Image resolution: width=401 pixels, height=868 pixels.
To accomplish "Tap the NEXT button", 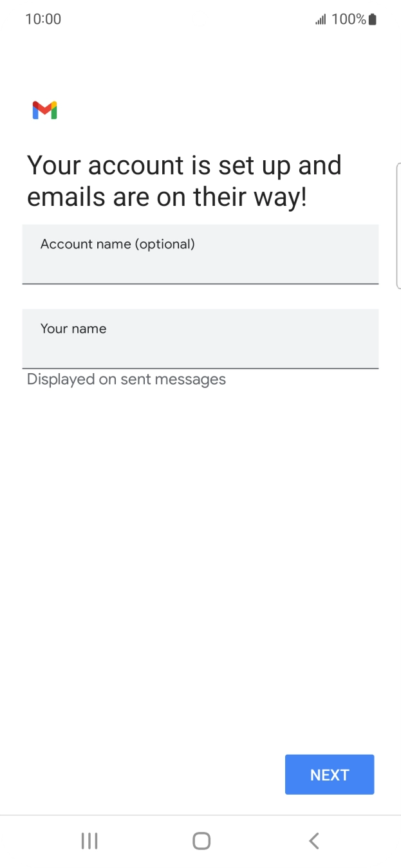I will coord(330,774).
